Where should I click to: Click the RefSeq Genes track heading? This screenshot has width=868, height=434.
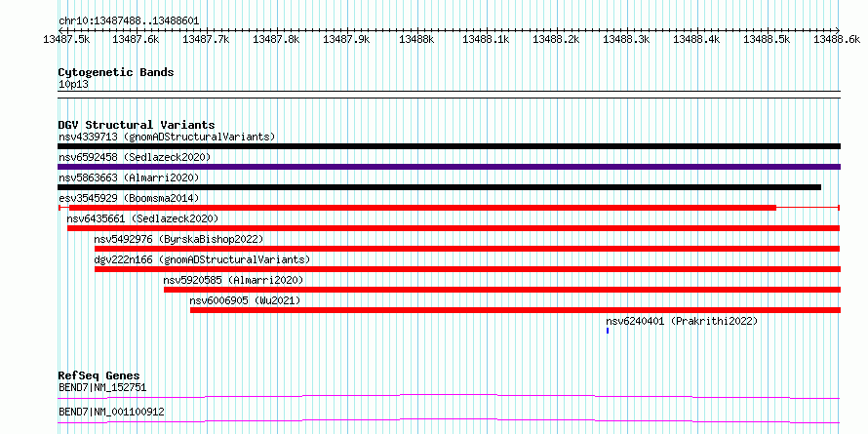point(99,375)
